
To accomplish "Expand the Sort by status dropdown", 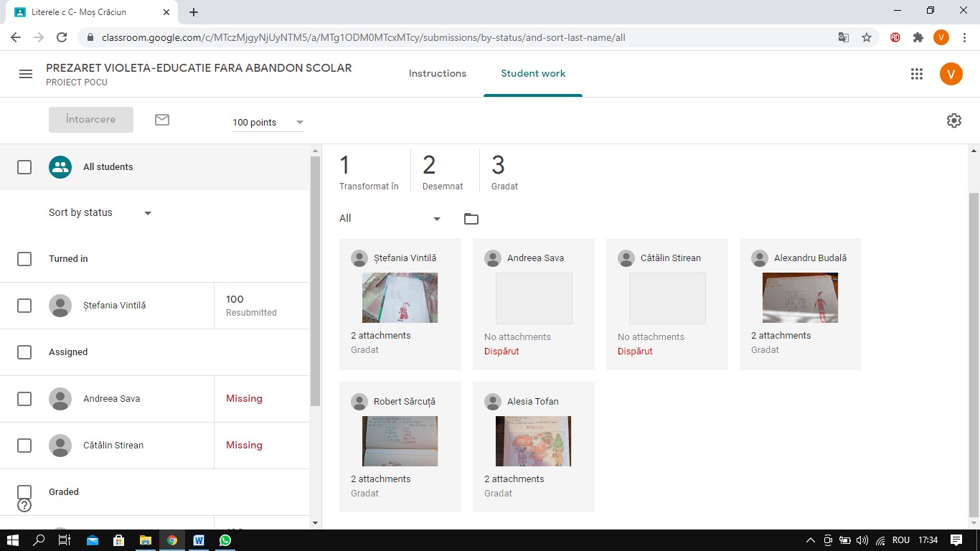I will [100, 213].
